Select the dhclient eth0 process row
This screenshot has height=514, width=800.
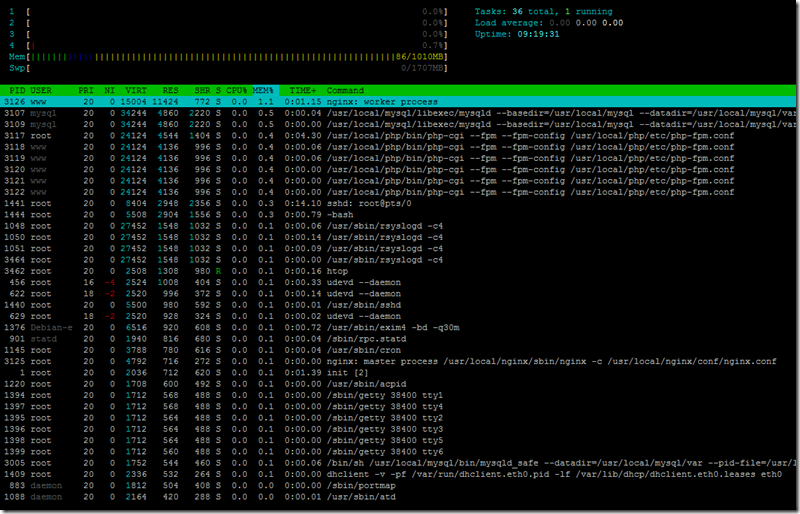[x=398, y=475]
